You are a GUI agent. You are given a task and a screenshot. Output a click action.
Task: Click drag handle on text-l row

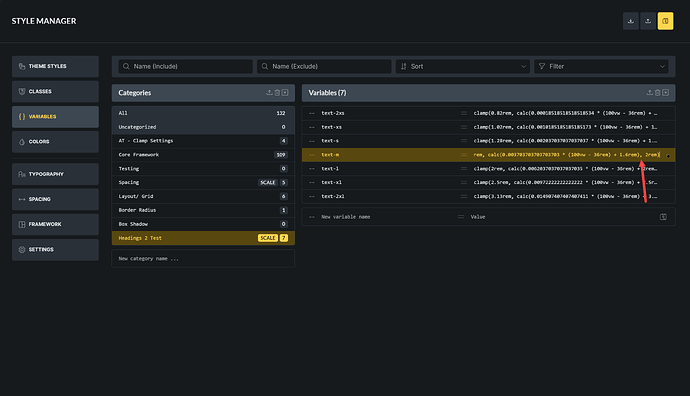(463, 169)
